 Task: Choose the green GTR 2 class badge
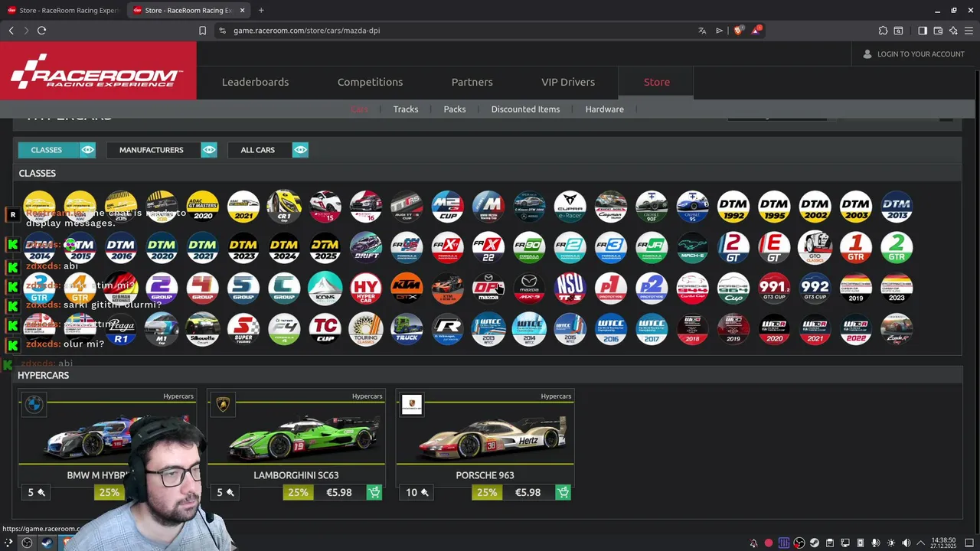[x=897, y=247]
